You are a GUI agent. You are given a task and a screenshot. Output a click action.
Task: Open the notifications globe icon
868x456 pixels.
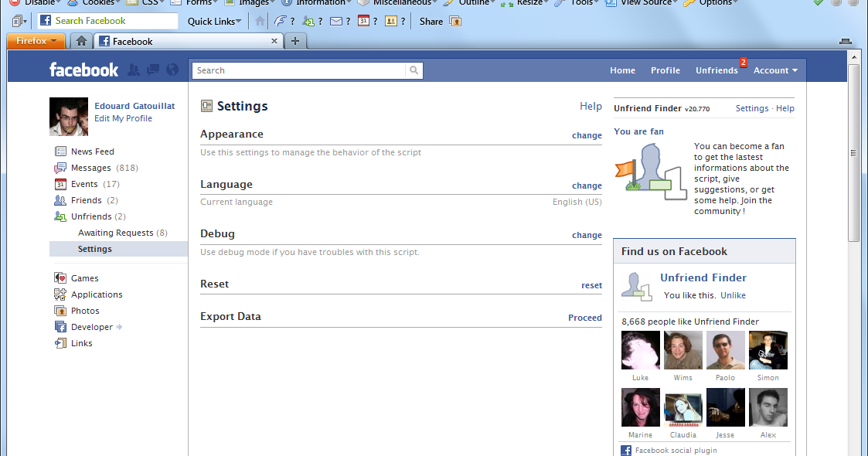172,70
